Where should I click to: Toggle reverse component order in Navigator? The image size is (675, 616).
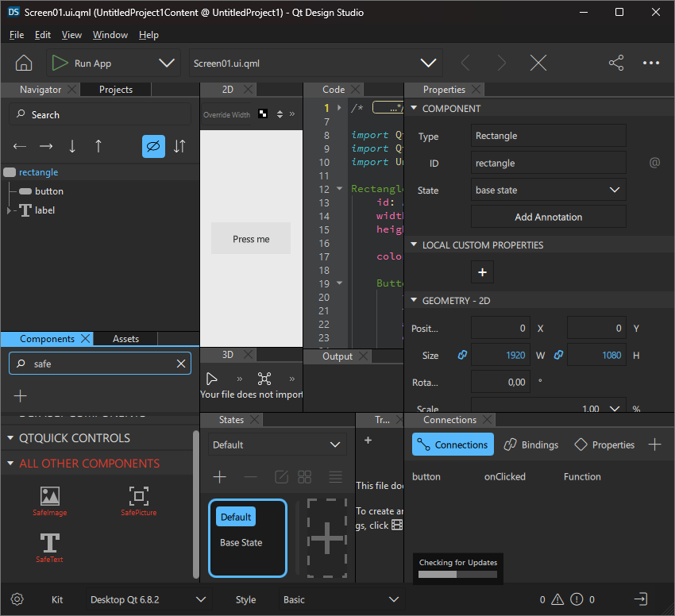pyautogui.click(x=179, y=146)
